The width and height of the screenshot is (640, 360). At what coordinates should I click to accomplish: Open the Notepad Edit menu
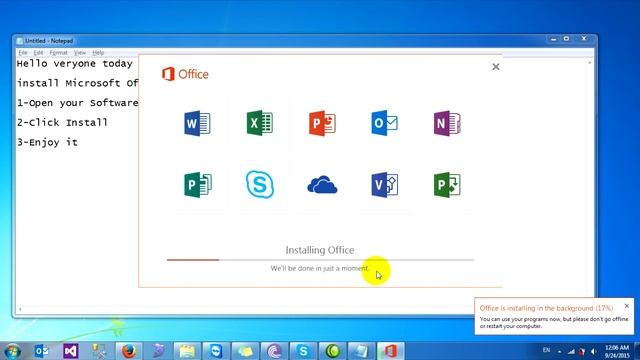tap(38, 53)
